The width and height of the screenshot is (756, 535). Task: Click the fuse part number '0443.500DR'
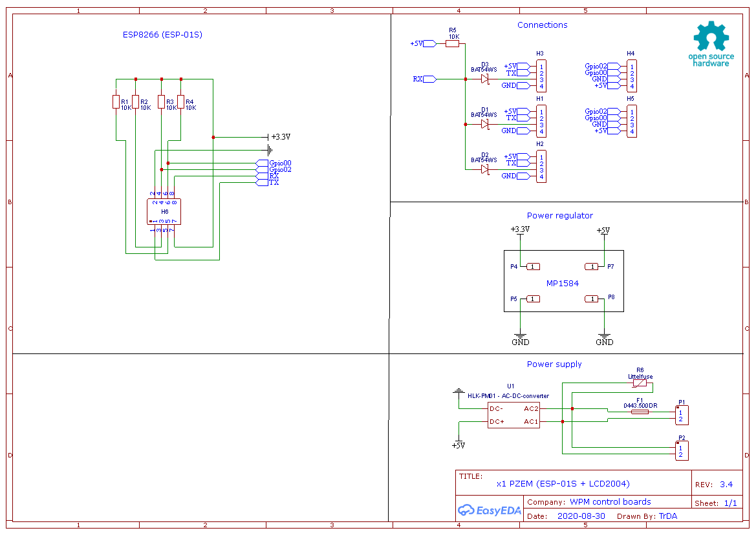pyautogui.click(x=640, y=406)
